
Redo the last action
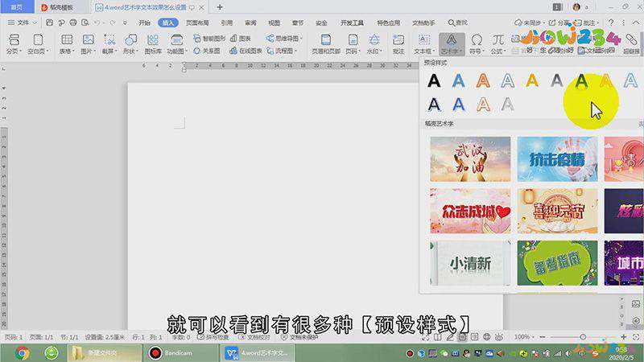(x=113, y=23)
